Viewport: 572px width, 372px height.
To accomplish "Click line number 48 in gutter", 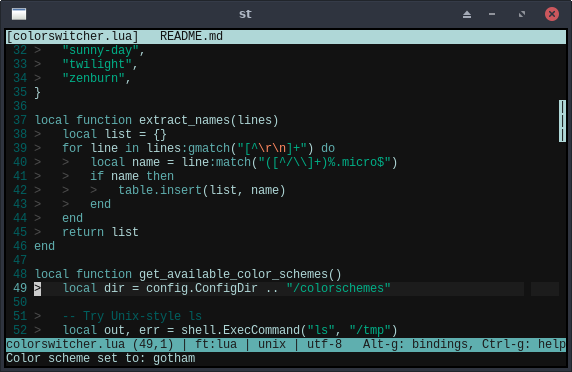I will point(20,274).
